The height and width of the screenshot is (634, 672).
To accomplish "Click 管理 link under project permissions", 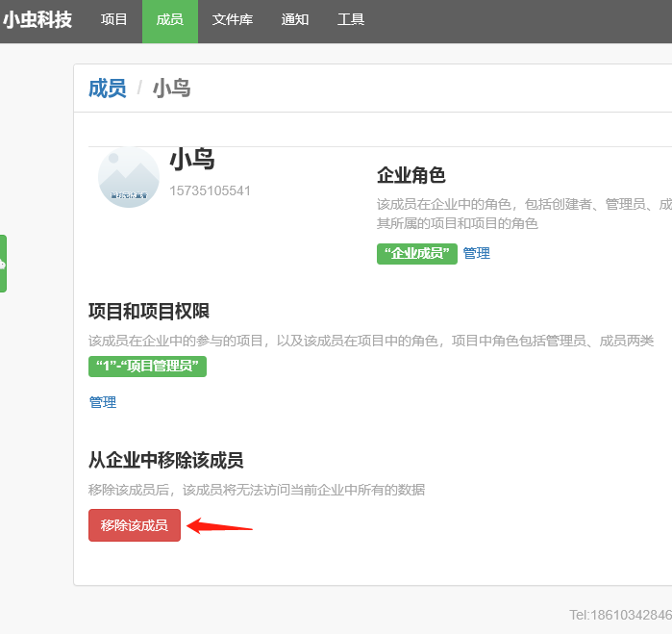I will [103, 402].
